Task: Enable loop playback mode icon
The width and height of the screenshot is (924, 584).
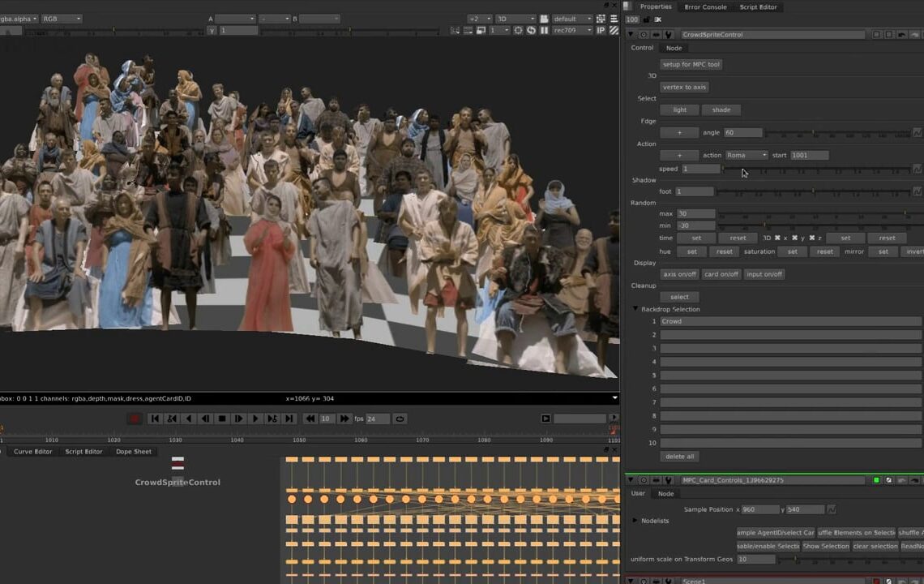Action: click(401, 419)
